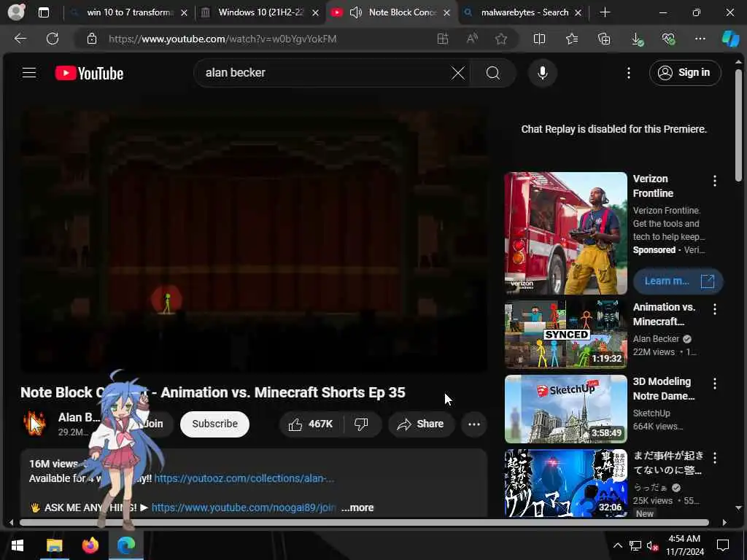Open the youtooz.com collections link
Image resolution: width=747 pixels, height=560 pixels.
[244, 478]
